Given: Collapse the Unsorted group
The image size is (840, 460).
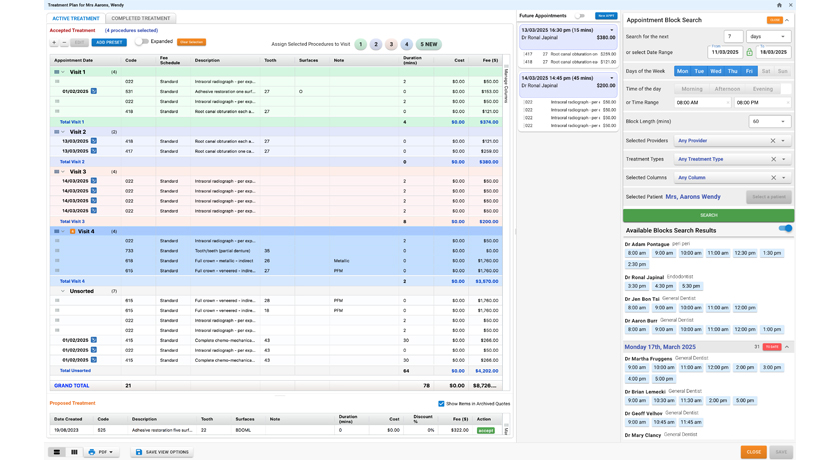Looking at the screenshot, I should point(63,291).
